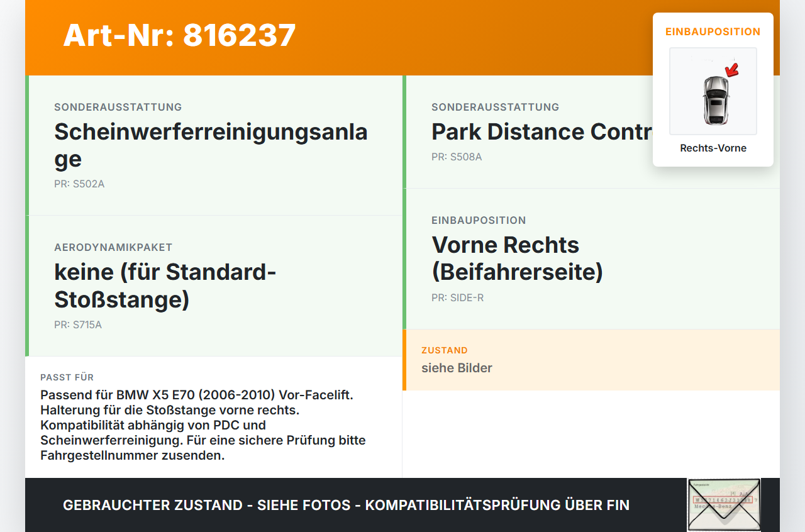Click the PR: S502A code

(79, 184)
